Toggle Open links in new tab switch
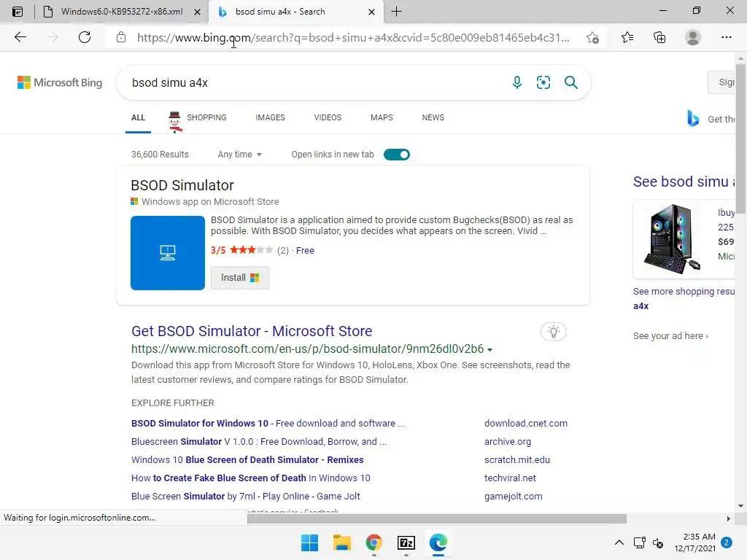747x560 pixels. [x=396, y=155]
